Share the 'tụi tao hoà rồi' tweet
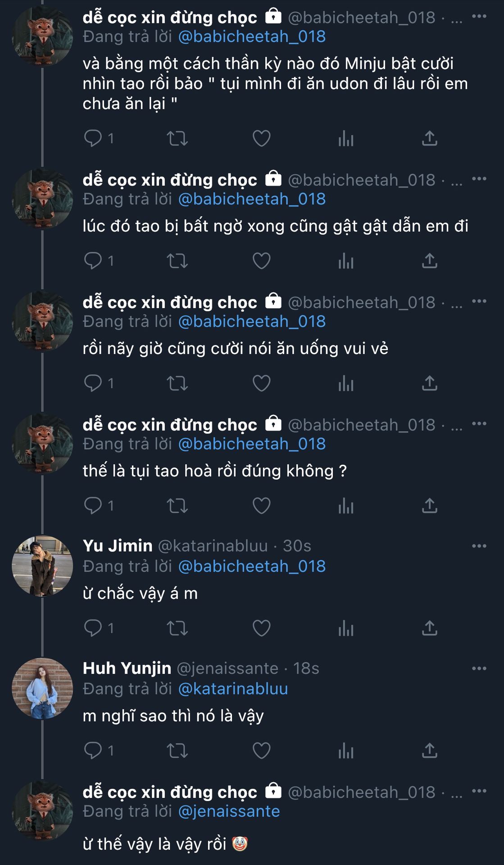 click(429, 506)
